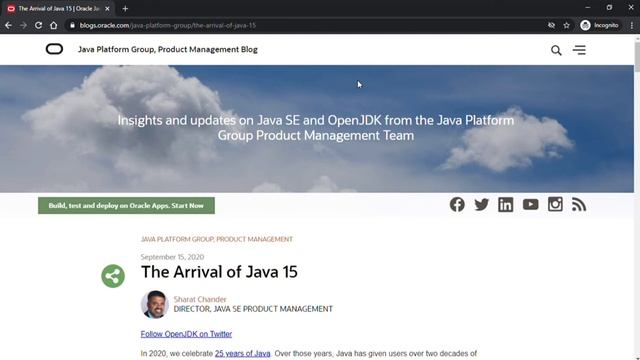Open the Chrome three-dot menu
640x360 pixels.
click(x=631, y=25)
